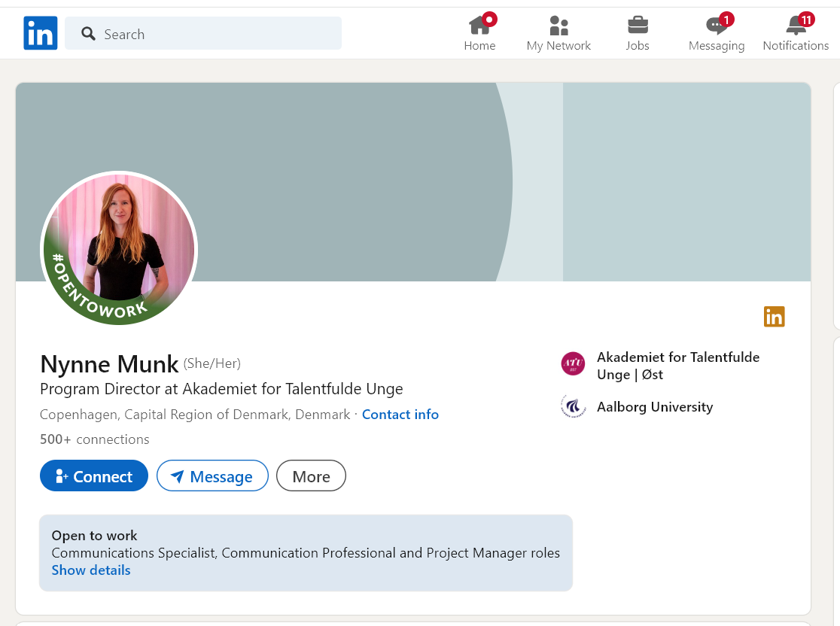840x626 pixels.
Task: Click the LinkedIn logo in the top bar
Action: (40, 34)
